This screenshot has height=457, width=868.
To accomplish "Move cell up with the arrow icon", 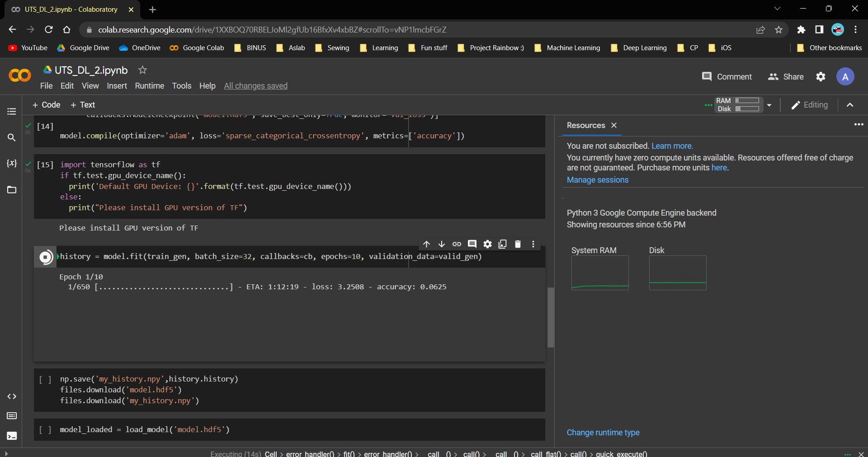I will (x=426, y=244).
